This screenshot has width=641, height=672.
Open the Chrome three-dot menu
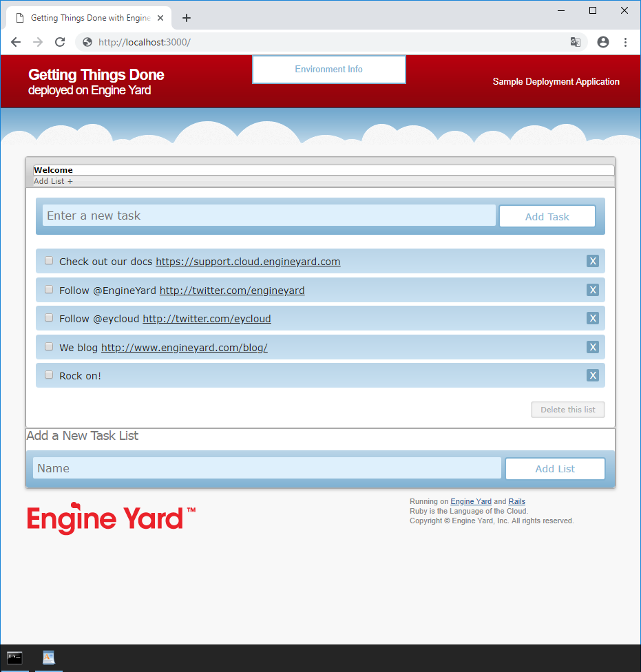coord(625,42)
